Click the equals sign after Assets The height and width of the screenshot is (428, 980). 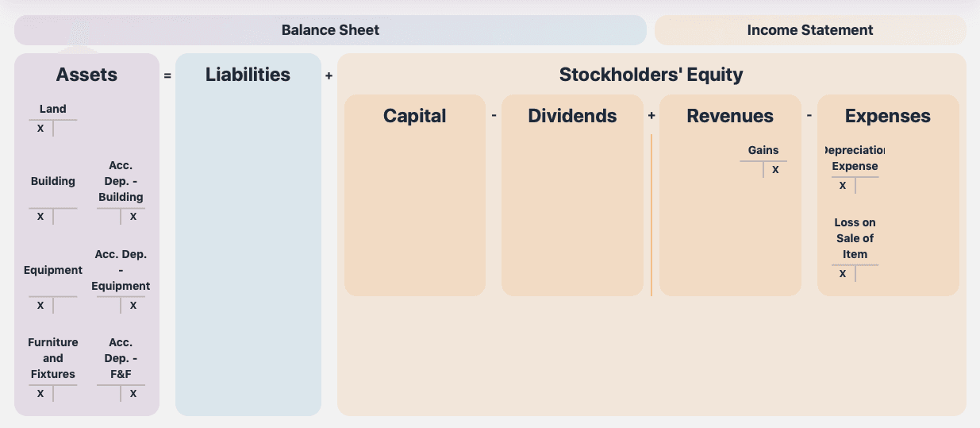(x=167, y=76)
